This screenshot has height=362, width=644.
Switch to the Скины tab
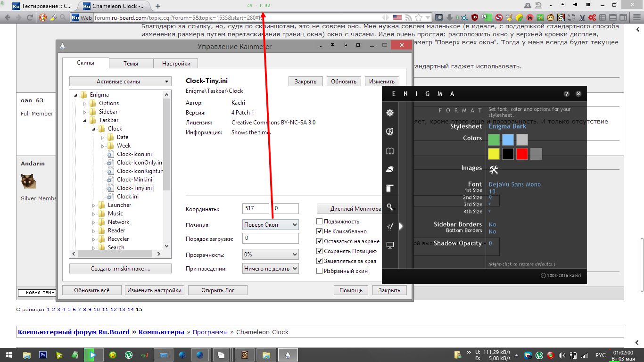(86, 63)
